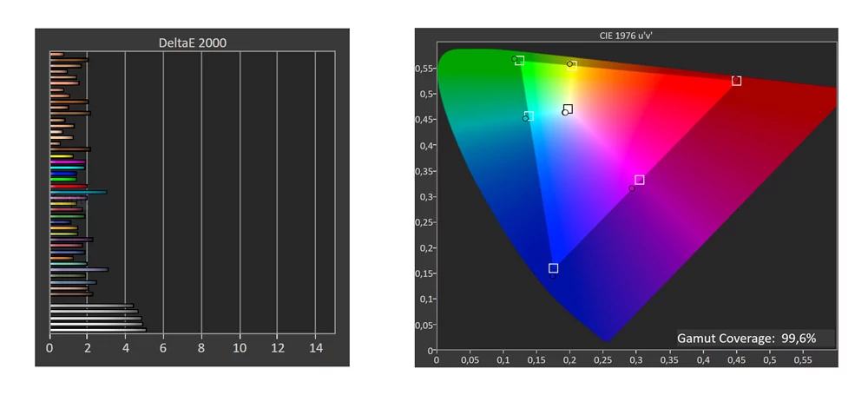The image size is (868, 395).
Task: Click the bright cyan DeltaE bar
Action: (x=67, y=168)
